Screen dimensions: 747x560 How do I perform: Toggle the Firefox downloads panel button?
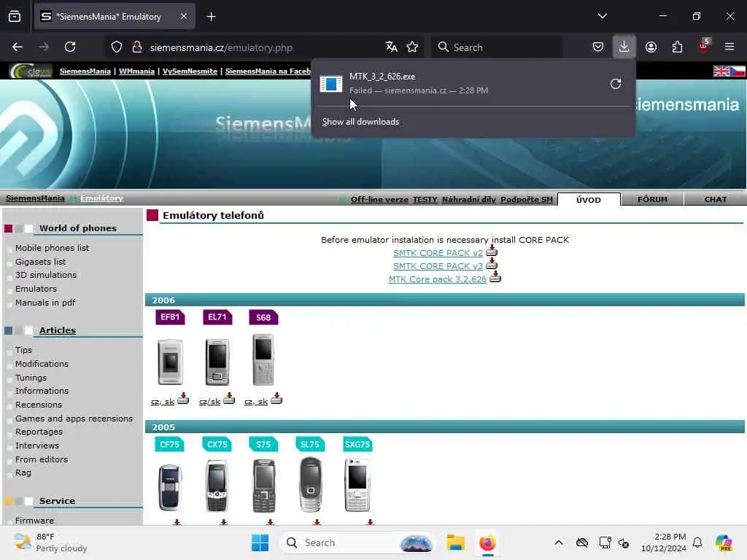click(x=624, y=47)
